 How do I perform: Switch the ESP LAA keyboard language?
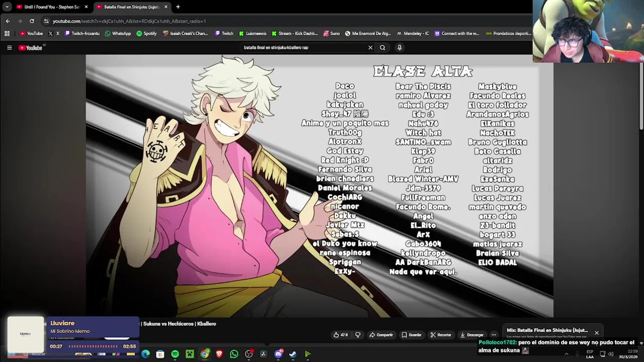point(590,354)
